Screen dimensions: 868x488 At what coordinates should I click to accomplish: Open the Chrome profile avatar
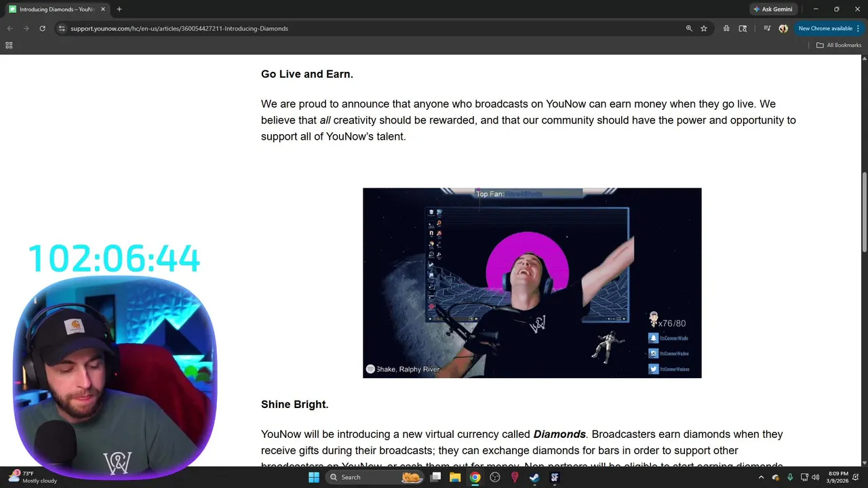[x=783, y=28]
